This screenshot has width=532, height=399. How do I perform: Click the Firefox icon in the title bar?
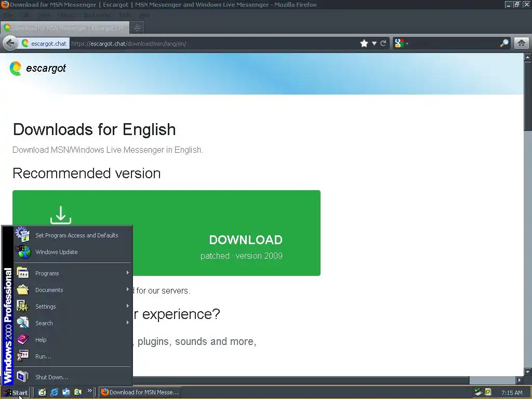(5, 4)
